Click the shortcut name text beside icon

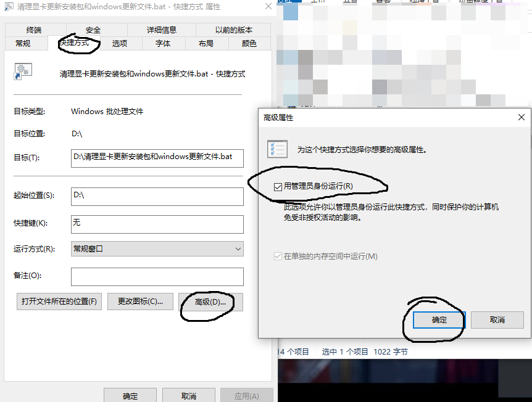(152, 74)
